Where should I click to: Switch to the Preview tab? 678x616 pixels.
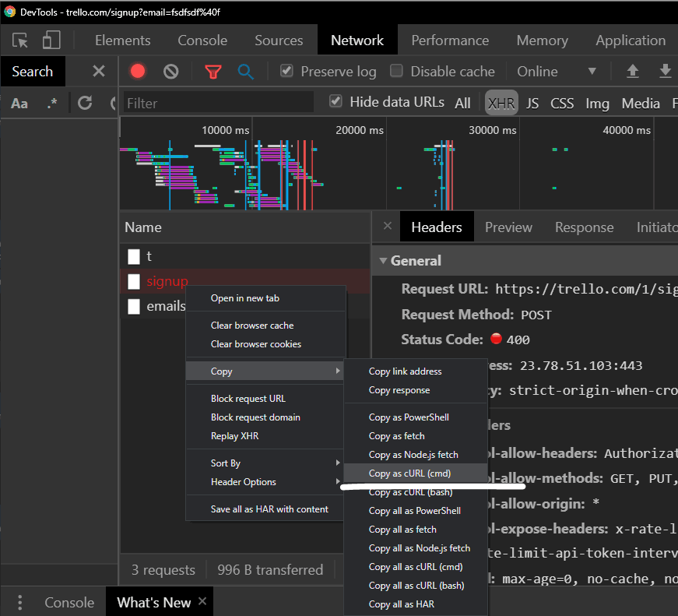508,227
